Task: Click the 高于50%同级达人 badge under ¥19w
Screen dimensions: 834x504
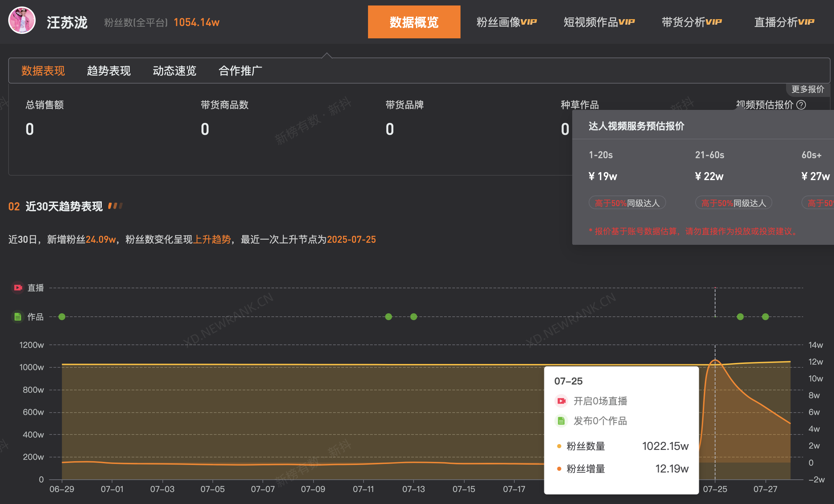Action: click(x=627, y=202)
